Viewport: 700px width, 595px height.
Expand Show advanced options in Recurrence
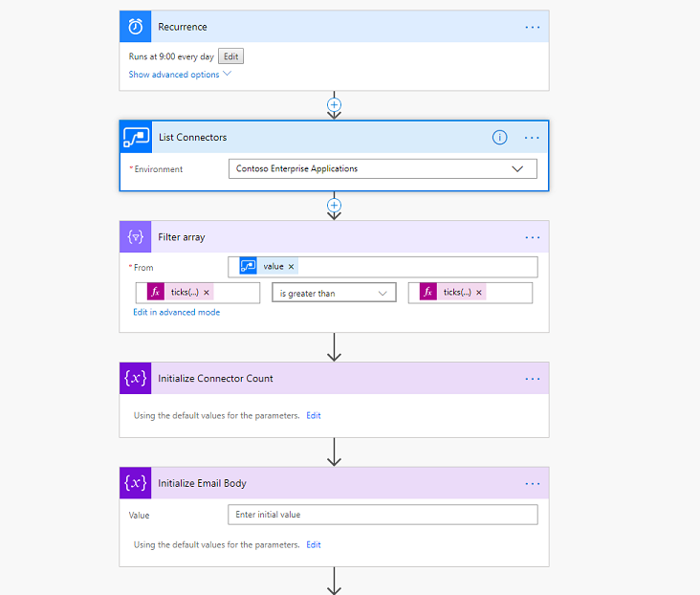[180, 75]
